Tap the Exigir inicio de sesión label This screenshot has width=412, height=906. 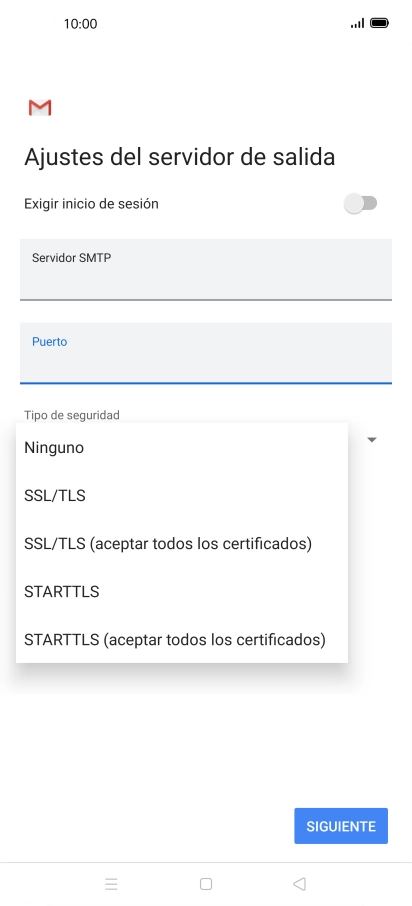91,204
